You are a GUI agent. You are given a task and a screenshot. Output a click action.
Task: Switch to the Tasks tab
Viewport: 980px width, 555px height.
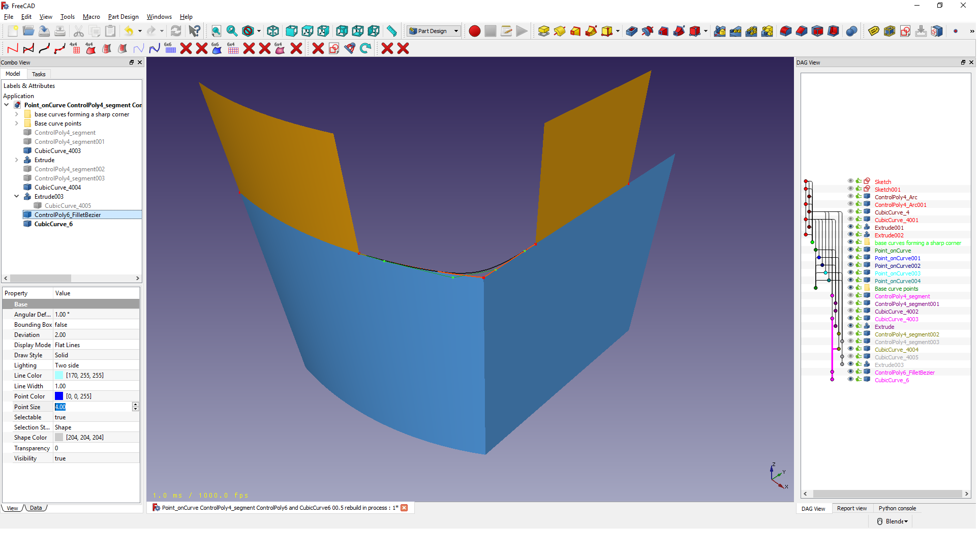point(39,74)
